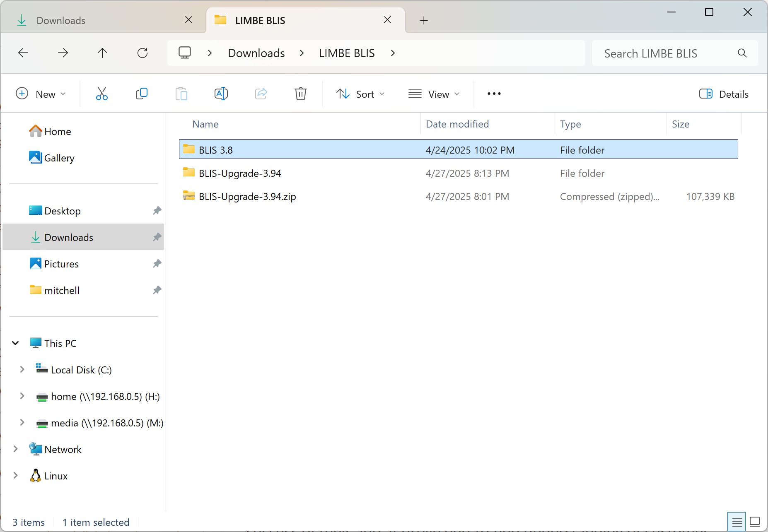Viewport: 768px width, 532px height.
Task: Open the See more options menu
Action: (x=494, y=94)
